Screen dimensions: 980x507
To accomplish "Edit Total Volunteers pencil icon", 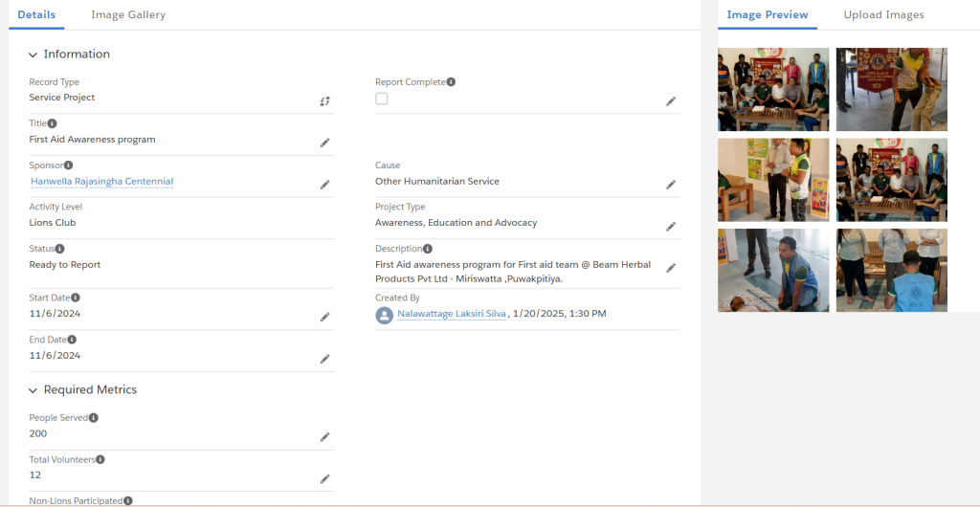I will (x=325, y=479).
